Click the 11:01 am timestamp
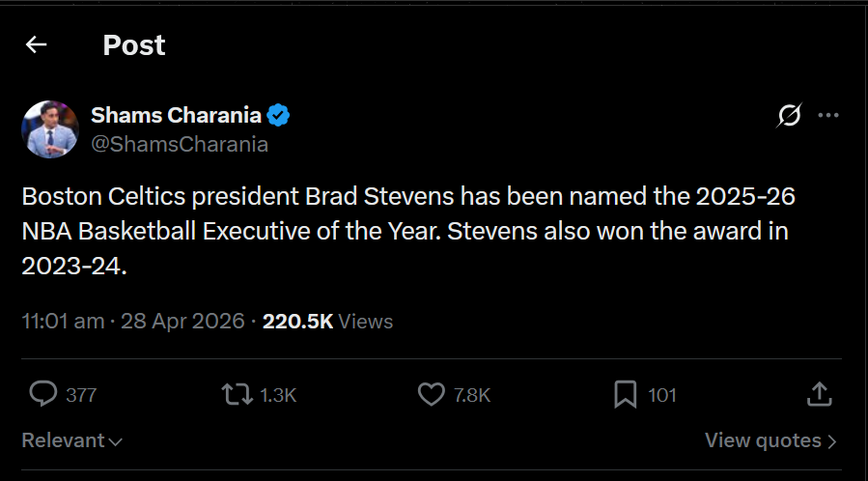This screenshot has height=481, width=868. (63, 321)
